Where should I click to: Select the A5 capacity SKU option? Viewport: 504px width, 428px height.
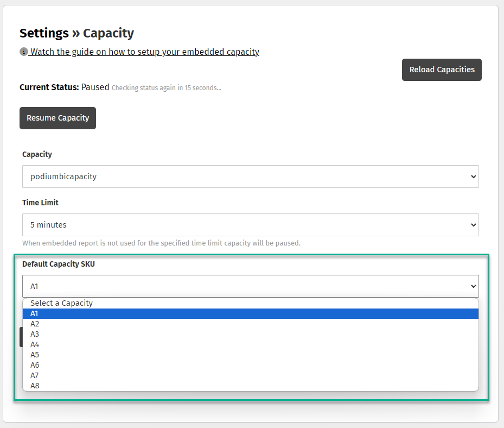click(35, 355)
